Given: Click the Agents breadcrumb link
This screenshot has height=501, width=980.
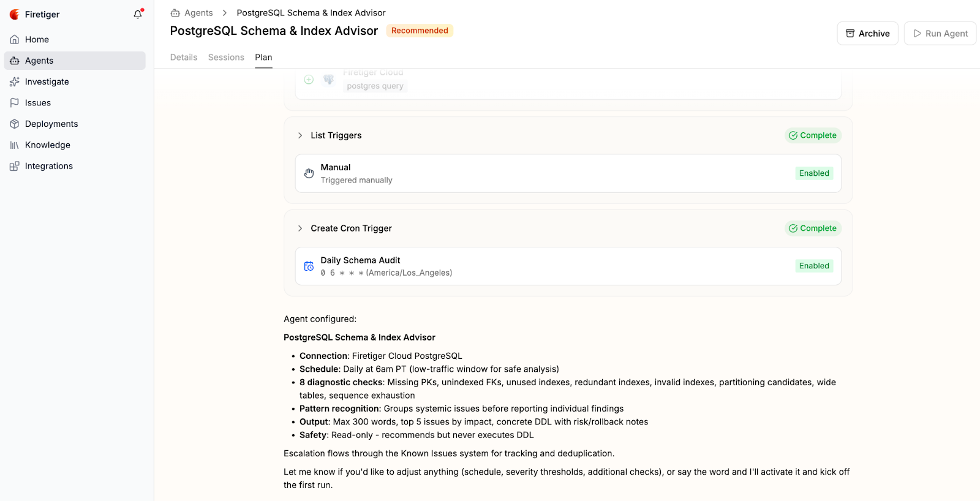Looking at the screenshot, I should point(198,13).
